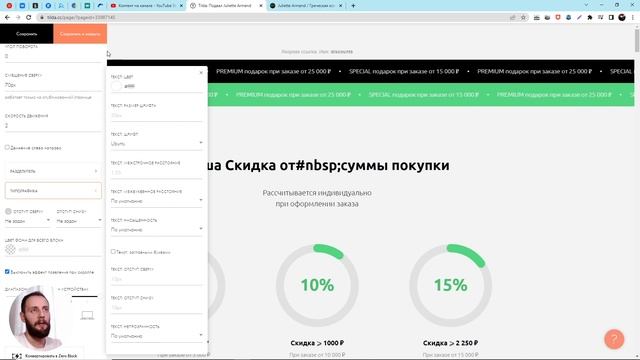Click the pen extension icon in toolbar
Viewport: 640px width, 360px height.
pyautogui.click(x=579, y=18)
